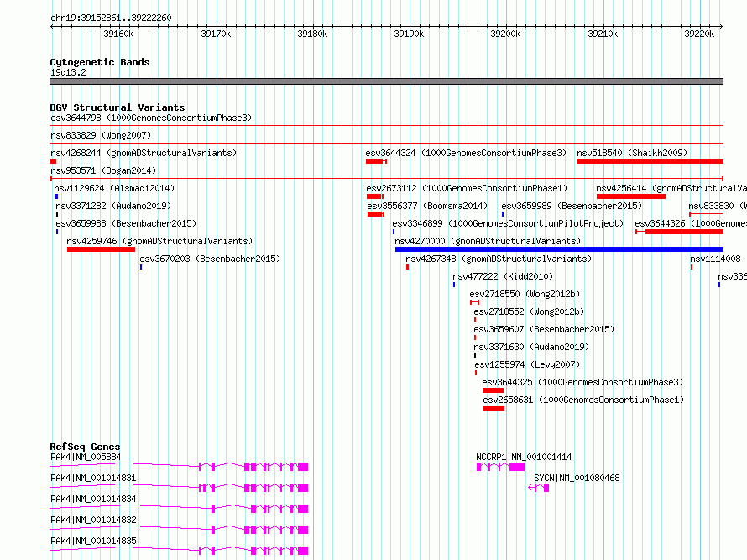Screen dimensions: 747x560
Task: Select the esv2673112 red variant bar
Action: (374, 196)
